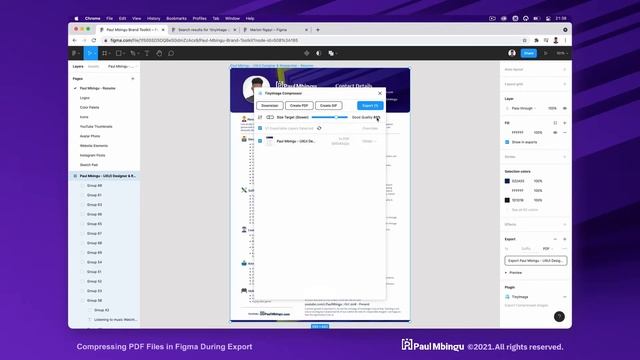Image resolution: width=640 pixels, height=360 pixels.
Task: Select the Group 66 layer
Action: tap(94, 214)
